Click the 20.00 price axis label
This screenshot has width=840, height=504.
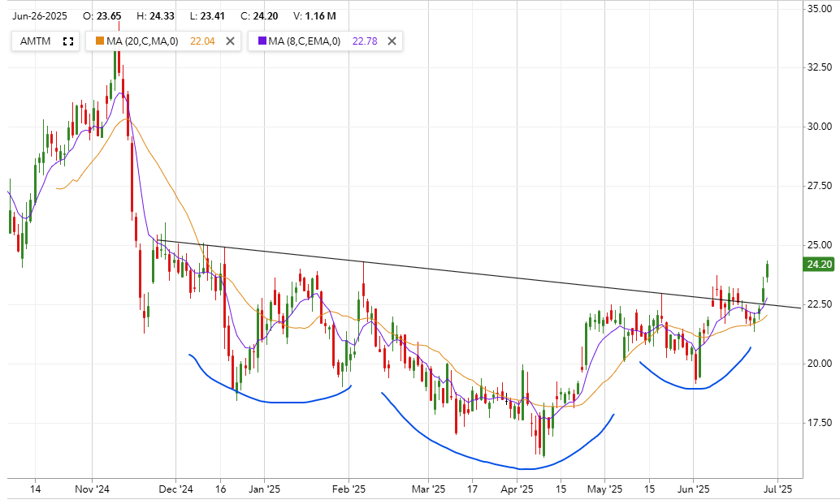pos(820,364)
